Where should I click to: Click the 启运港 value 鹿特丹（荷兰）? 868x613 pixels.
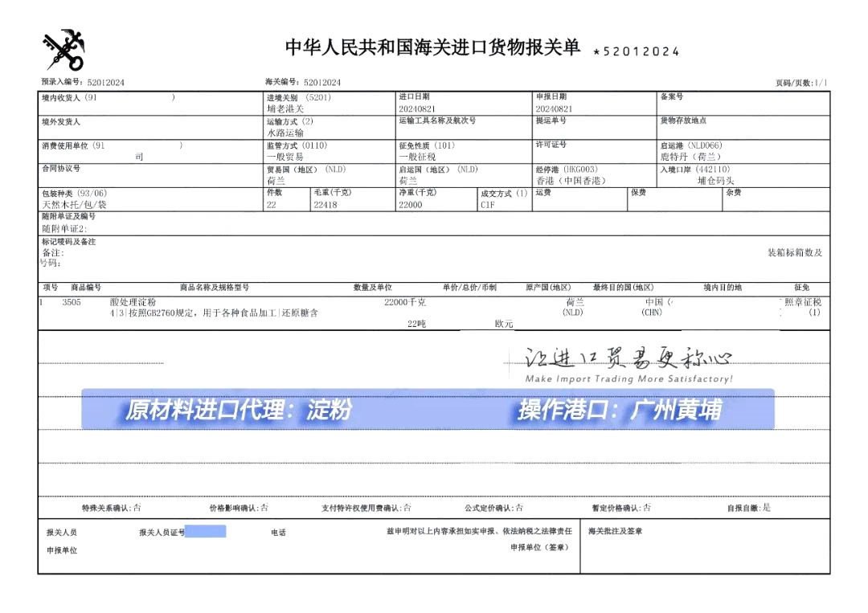pos(690,157)
